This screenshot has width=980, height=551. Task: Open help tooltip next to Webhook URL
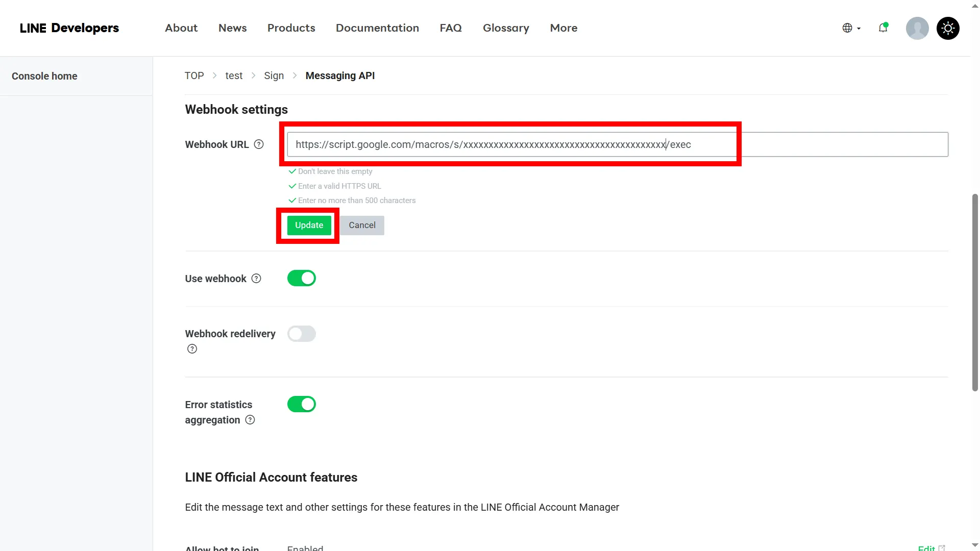pyautogui.click(x=259, y=144)
